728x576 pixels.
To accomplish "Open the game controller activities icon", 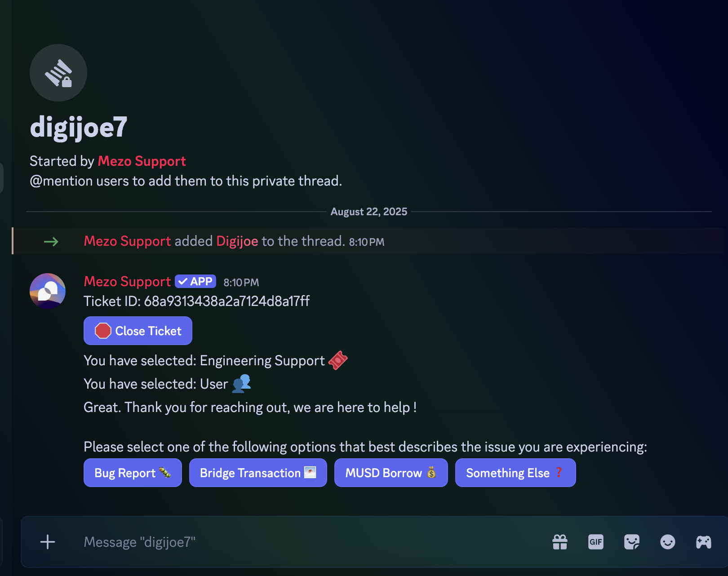I will click(x=704, y=542).
